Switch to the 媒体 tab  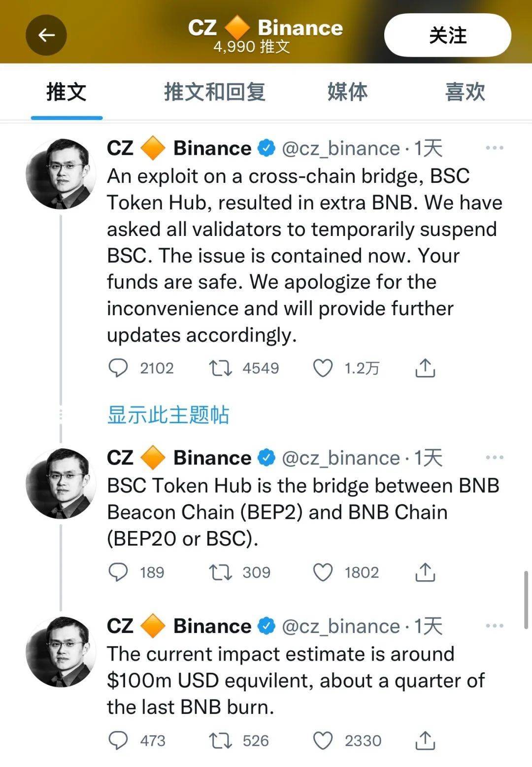point(347,92)
